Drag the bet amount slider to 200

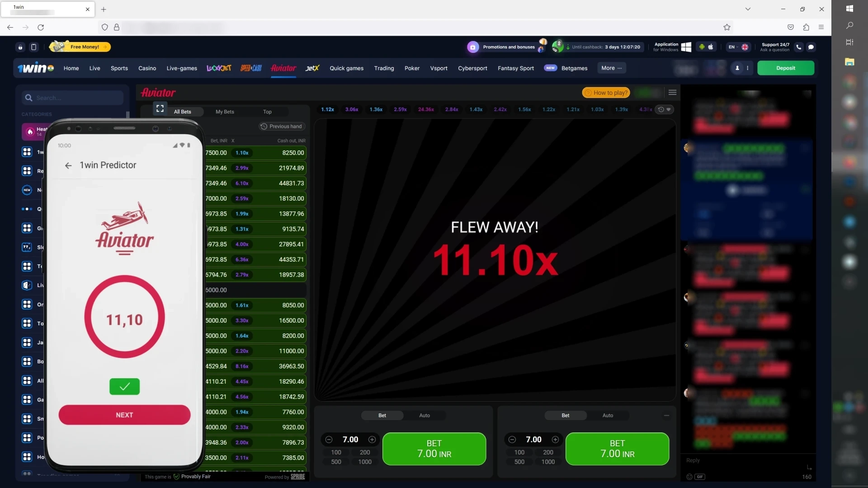[364, 452]
